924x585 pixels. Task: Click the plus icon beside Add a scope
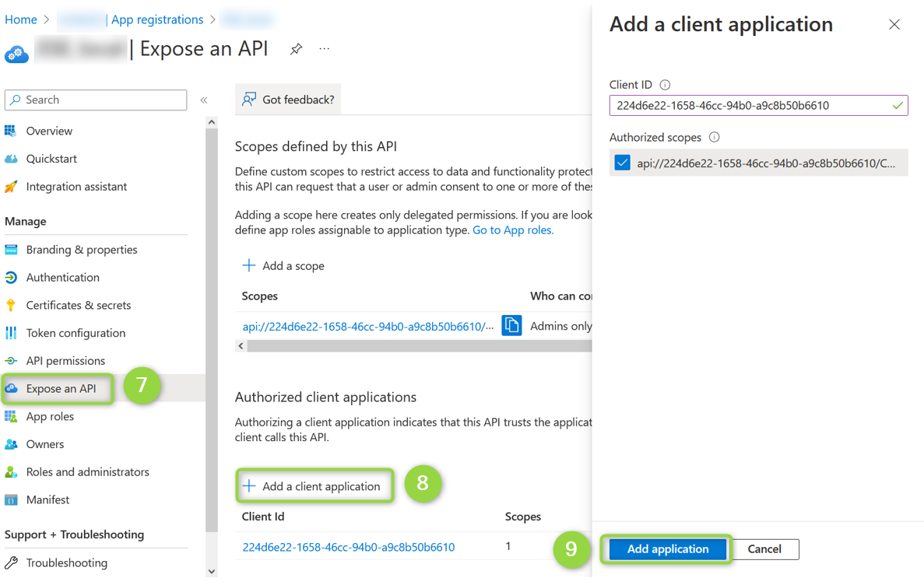tap(248, 266)
